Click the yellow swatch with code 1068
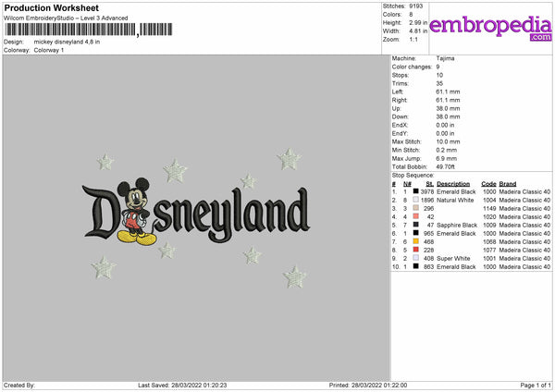Viewport: 555px width, 392px height. coord(416,241)
